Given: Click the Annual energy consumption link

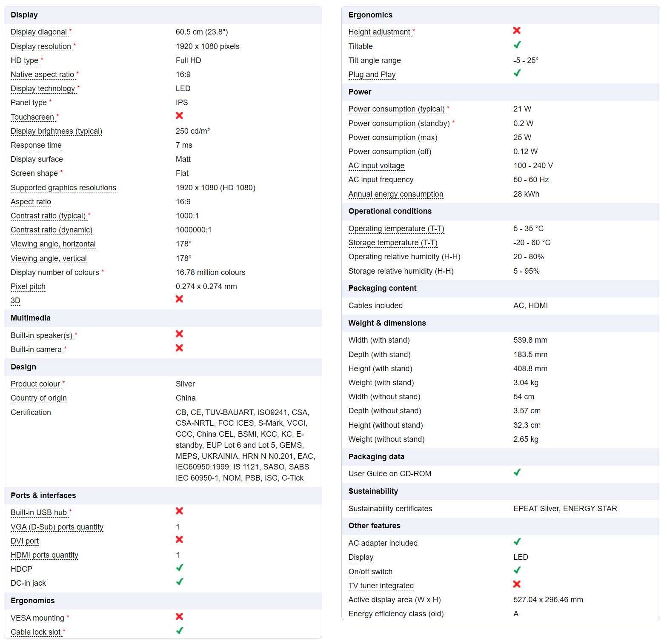Looking at the screenshot, I should tap(396, 194).
